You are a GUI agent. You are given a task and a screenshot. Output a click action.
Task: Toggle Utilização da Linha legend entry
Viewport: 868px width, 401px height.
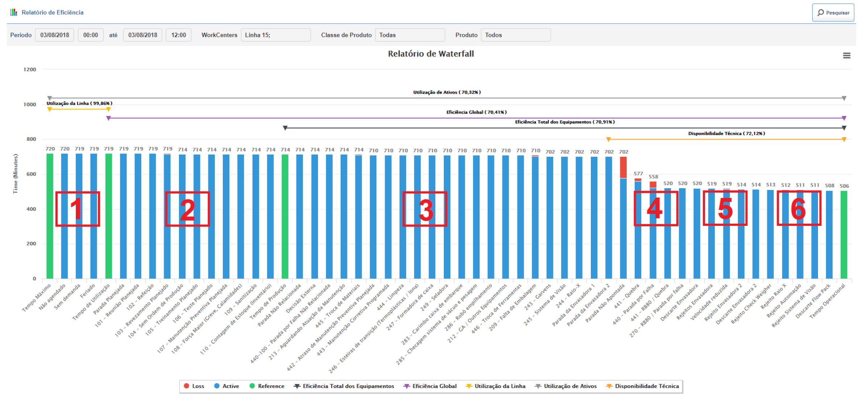click(x=500, y=386)
